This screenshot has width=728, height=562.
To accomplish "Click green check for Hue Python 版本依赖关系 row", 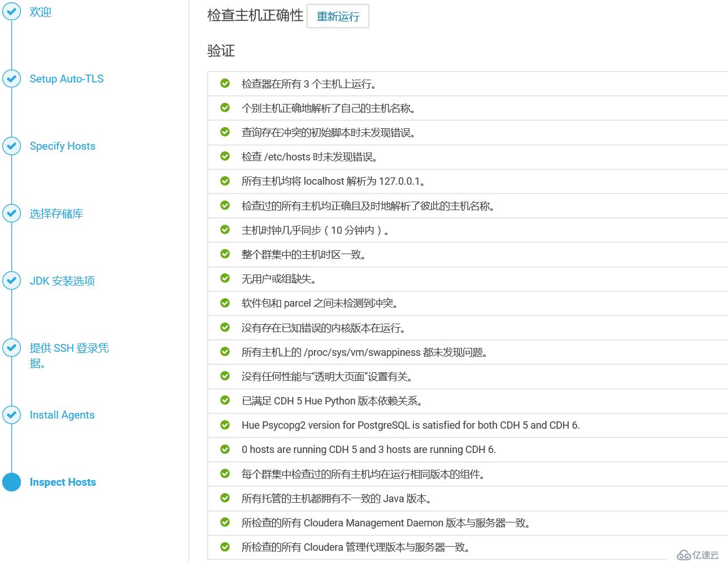I will (x=225, y=400).
